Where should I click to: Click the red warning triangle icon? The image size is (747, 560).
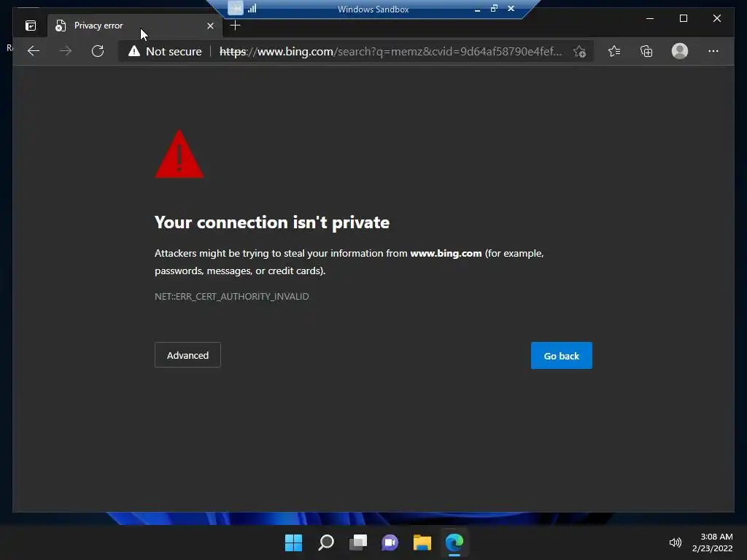[x=179, y=155]
